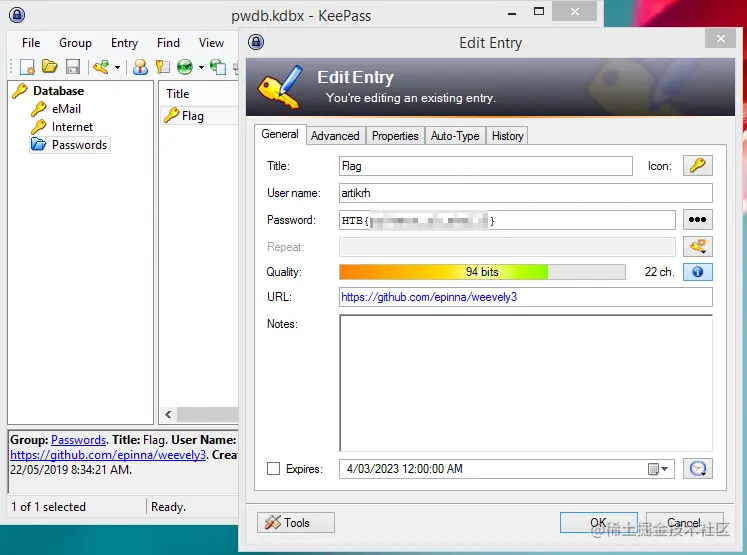The width and height of the screenshot is (747, 555).
Task: Maximize the KeePass main window
Action: pos(539,11)
